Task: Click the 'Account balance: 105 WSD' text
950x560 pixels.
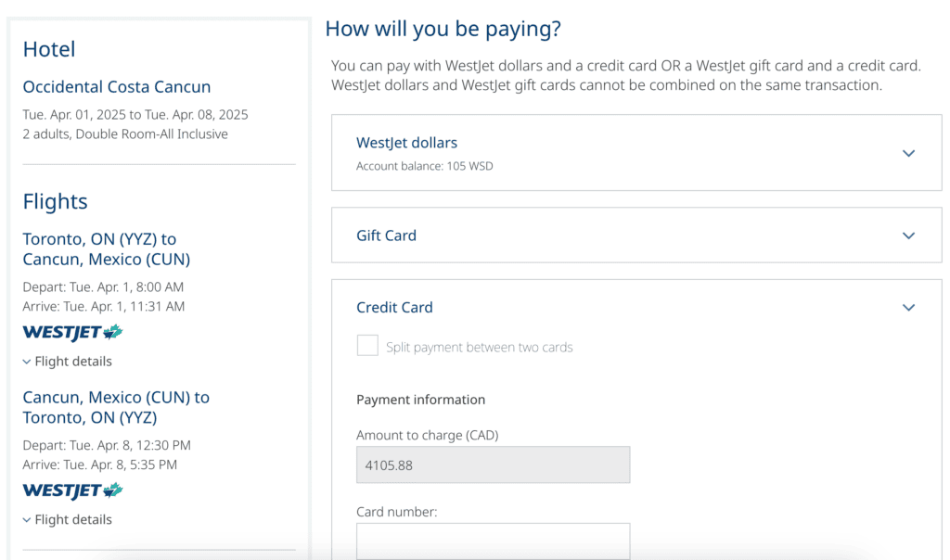Action: [424, 167]
